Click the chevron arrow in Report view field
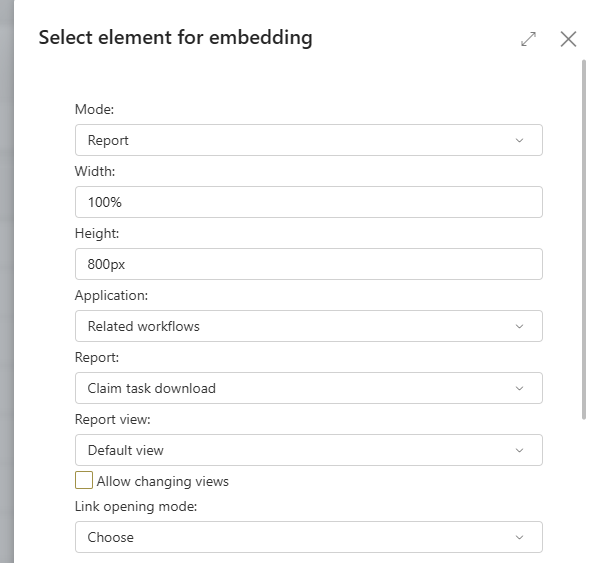609x563 pixels. coord(519,450)
